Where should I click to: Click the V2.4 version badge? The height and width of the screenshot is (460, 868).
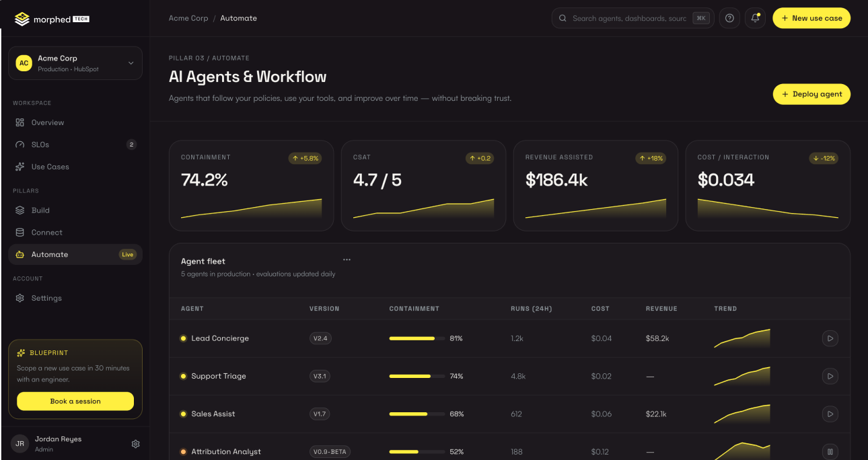[320, 338]
